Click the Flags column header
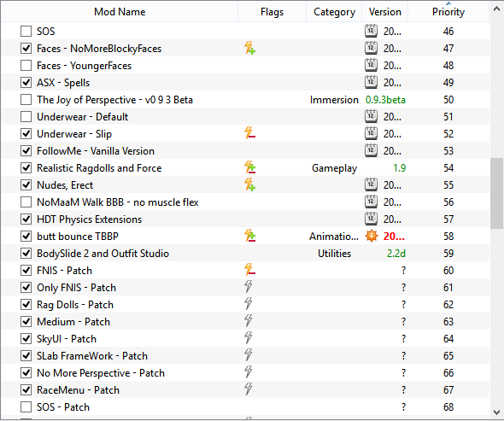 [272, 12]
